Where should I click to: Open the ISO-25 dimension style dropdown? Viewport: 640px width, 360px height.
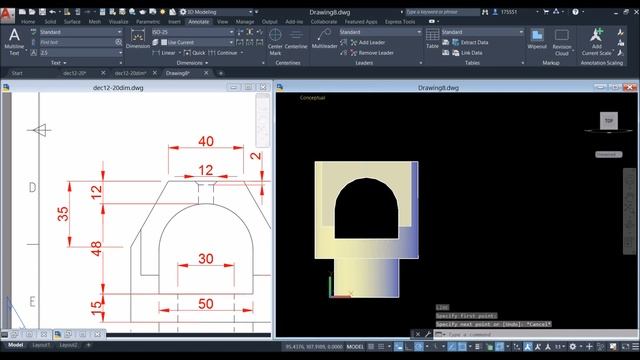coord(193,32)
